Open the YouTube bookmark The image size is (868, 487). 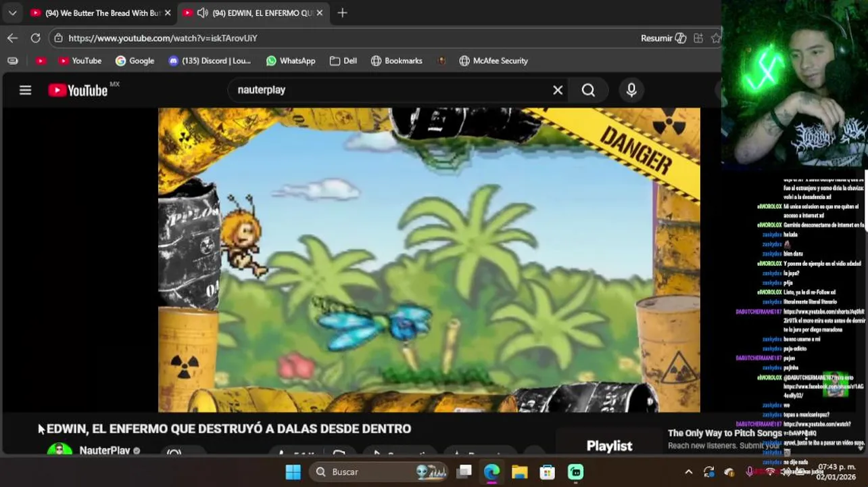click(80, 61)
